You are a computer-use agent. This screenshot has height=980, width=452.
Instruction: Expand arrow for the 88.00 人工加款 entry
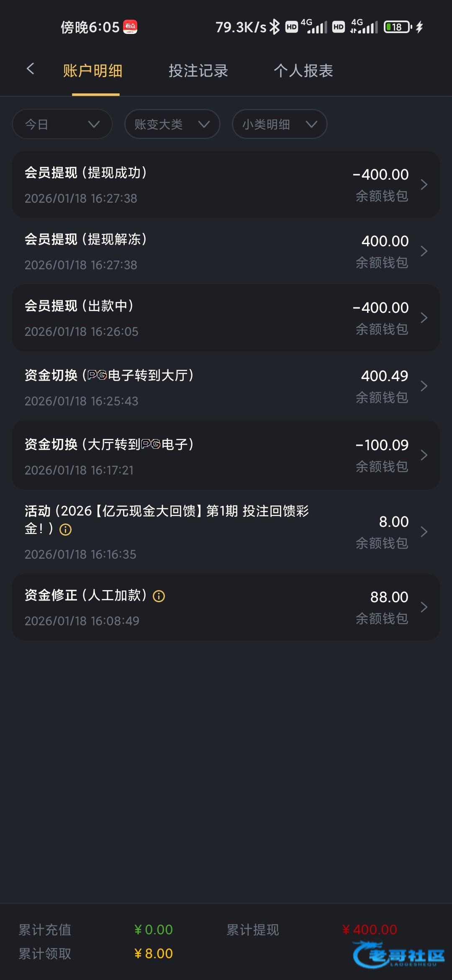coord(424,607)
